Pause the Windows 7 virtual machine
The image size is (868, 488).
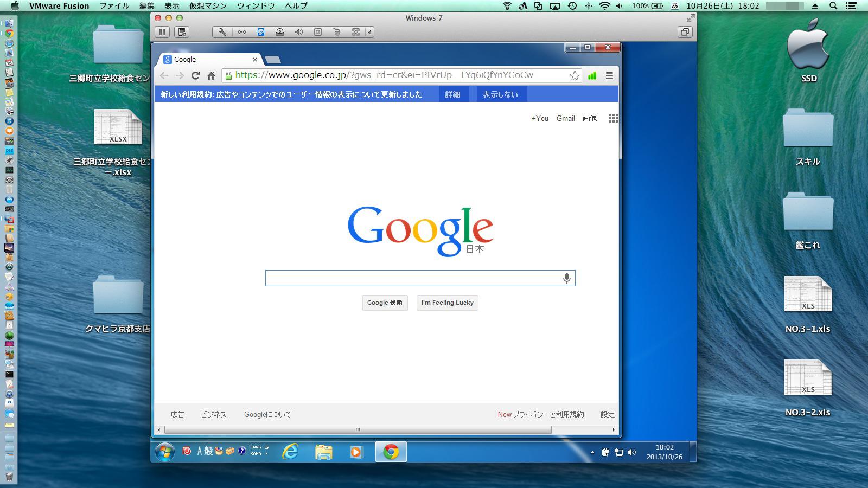(x=162, y=32)
